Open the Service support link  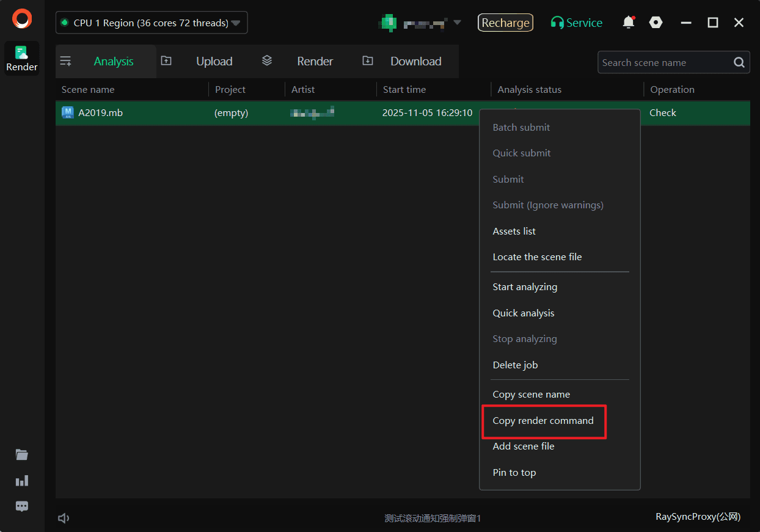[576, 23]
